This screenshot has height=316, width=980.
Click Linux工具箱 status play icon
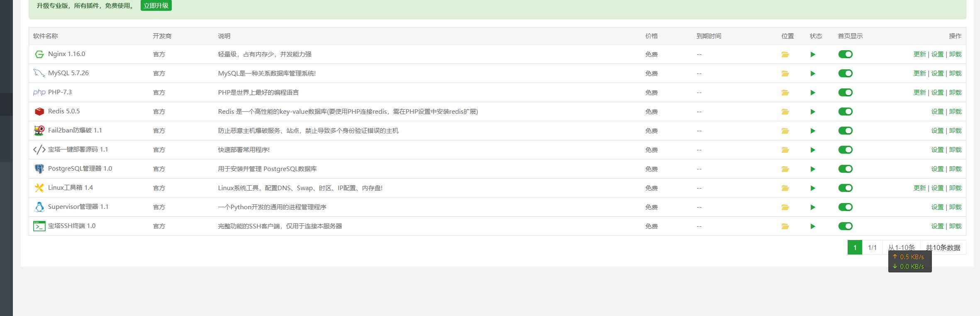(x=813, y=188)
